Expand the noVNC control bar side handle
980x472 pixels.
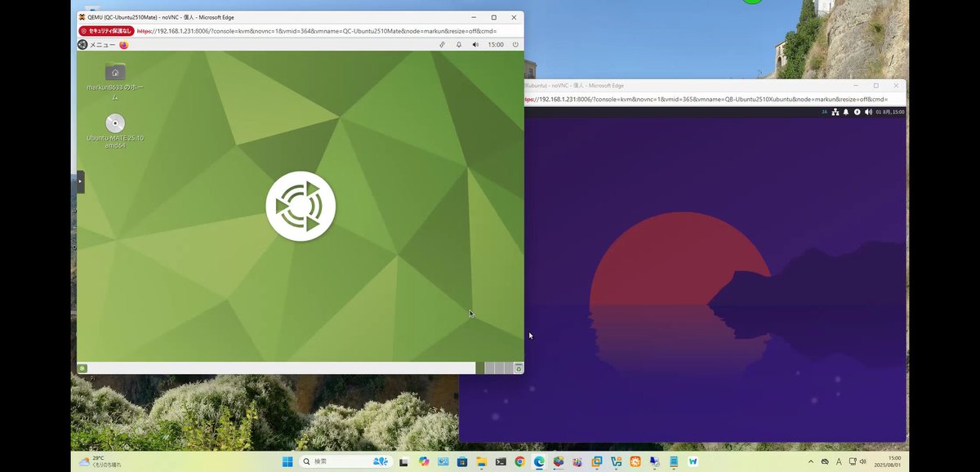pos(80,181)
